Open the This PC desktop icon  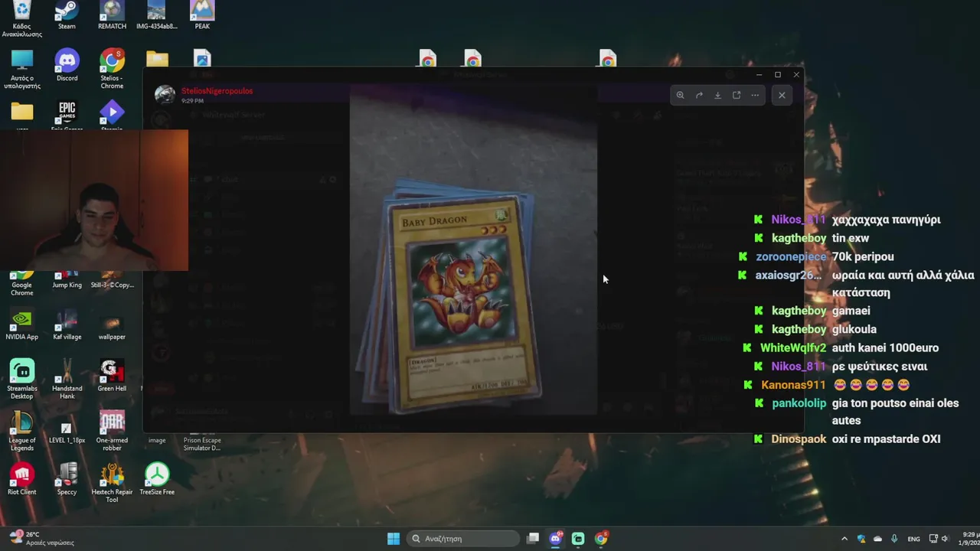[22, 69]
